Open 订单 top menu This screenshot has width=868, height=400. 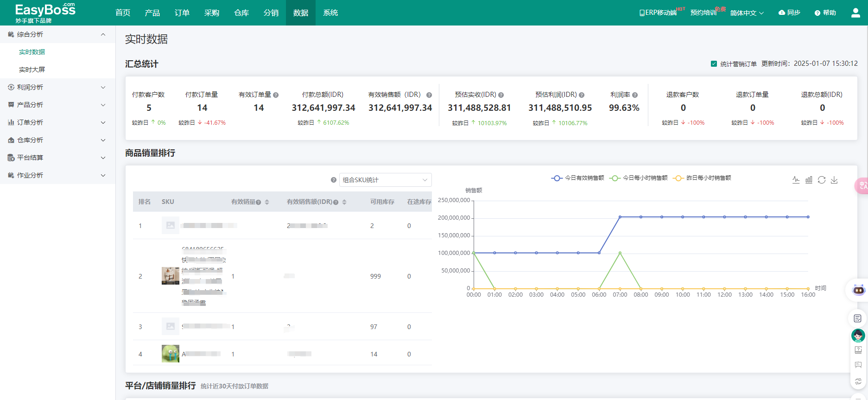click(x=182, y=13)
